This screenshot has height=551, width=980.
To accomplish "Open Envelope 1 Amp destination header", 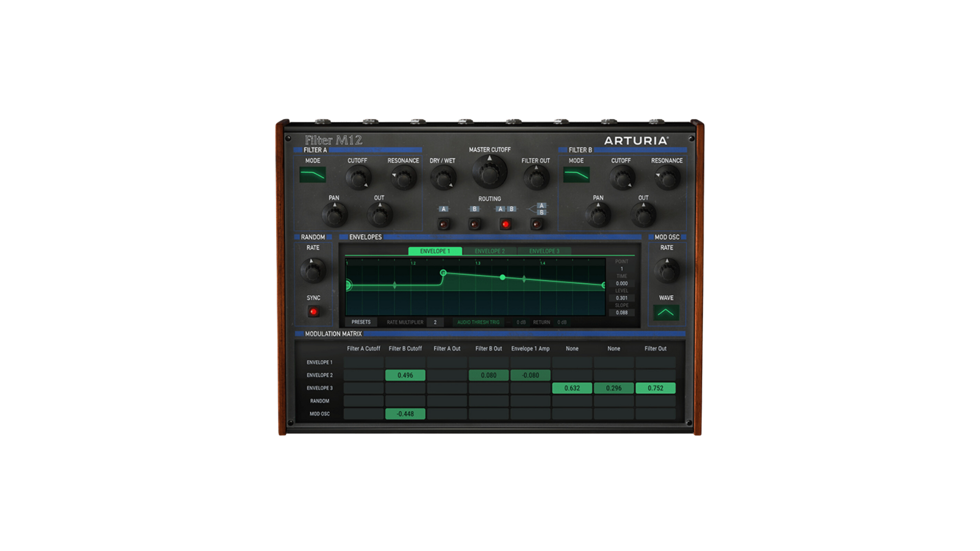I will tap(530, 348).
